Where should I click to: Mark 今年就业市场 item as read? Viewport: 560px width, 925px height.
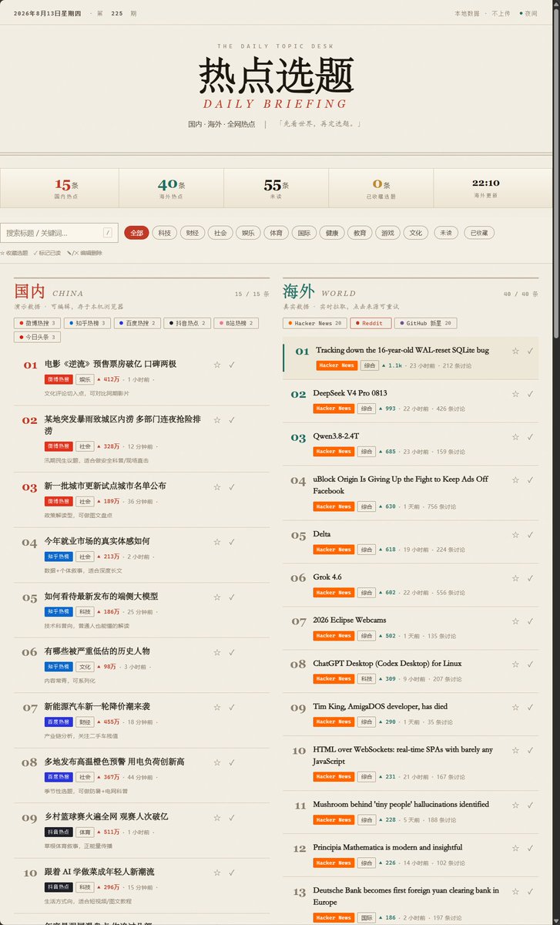click(232, 542)
